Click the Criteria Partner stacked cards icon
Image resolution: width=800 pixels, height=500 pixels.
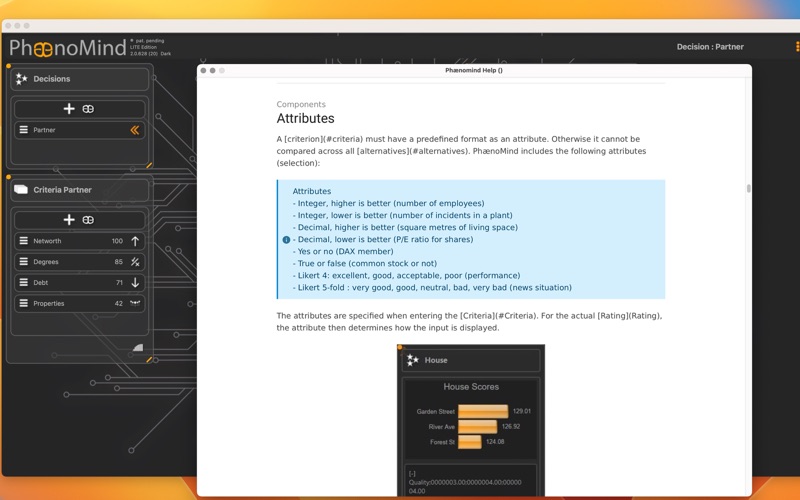point(21,189)
